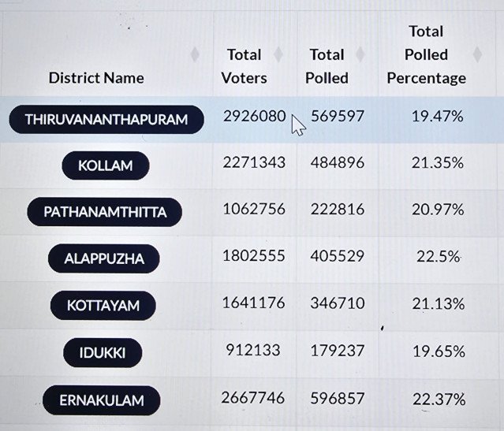Open the PATHANAMTHITTA district button

(105, 212)
